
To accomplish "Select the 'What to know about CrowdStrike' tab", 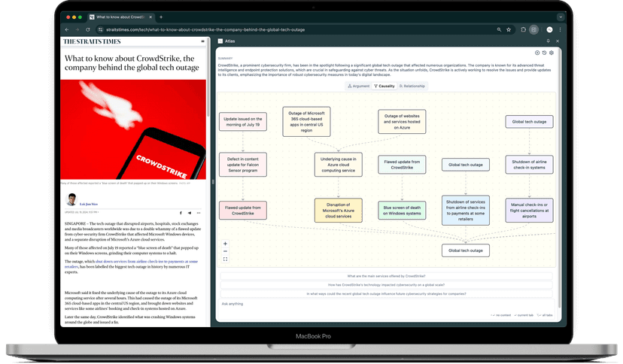I will point(121,17).
